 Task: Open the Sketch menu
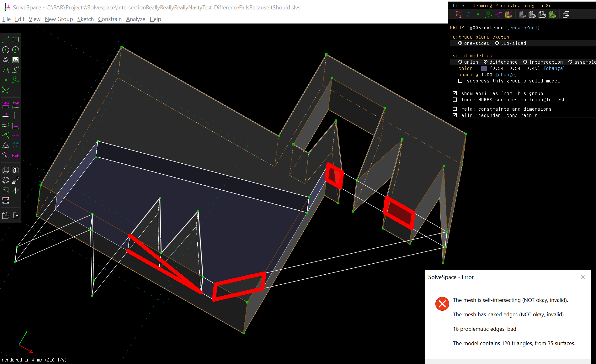(86, 19)
